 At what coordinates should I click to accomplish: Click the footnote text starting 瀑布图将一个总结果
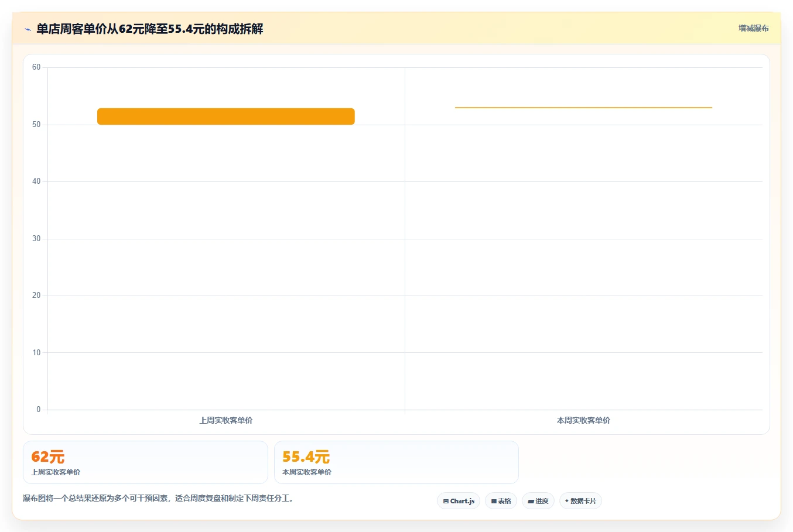point(158,499)
